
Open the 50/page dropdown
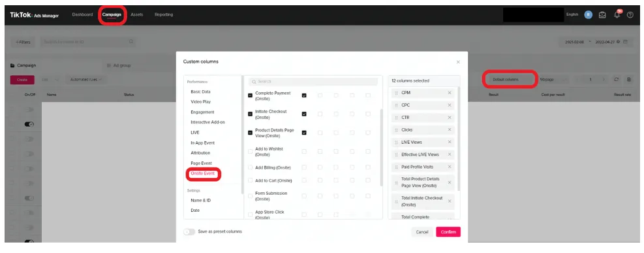[554, 79]
